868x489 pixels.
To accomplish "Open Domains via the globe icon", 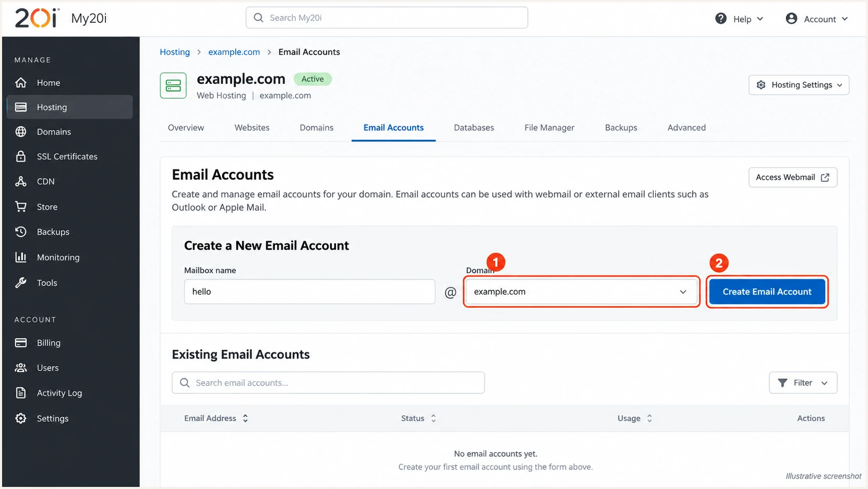I will click(21, 132).
